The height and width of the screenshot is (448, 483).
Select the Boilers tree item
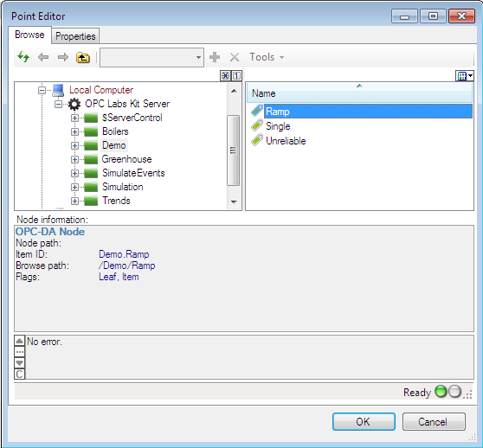115,131
